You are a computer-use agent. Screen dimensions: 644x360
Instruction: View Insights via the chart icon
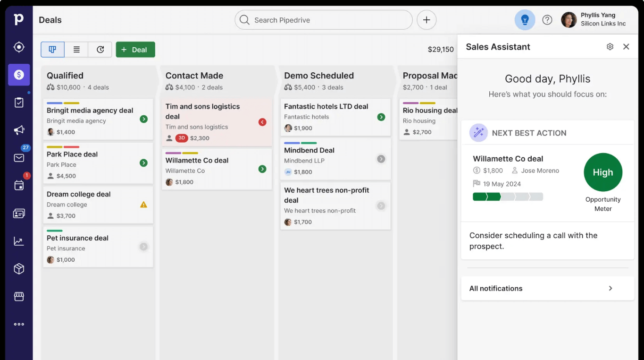coord(19,241)
